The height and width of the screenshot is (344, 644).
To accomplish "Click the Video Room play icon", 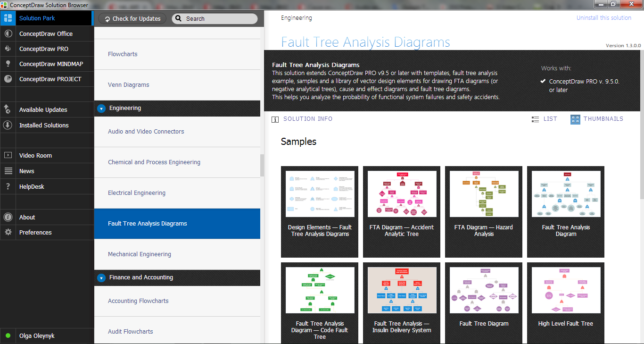I will click(8, 155).
